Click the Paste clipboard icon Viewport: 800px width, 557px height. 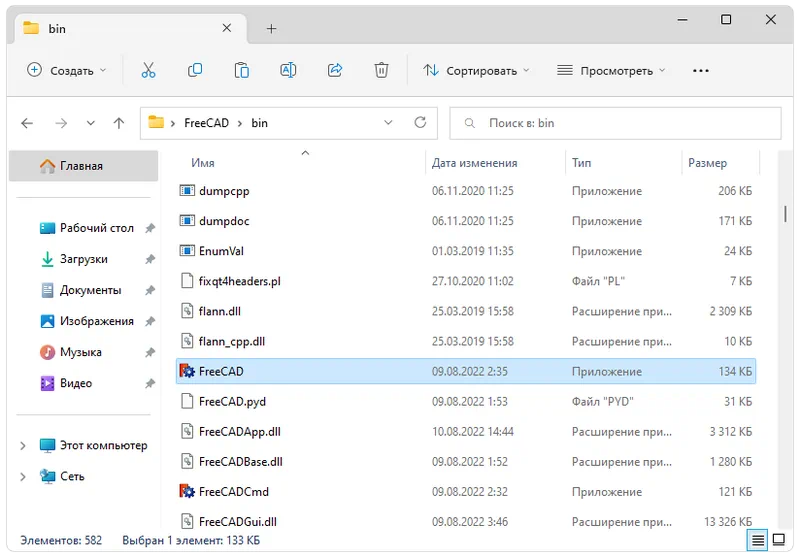coord(241,70)
